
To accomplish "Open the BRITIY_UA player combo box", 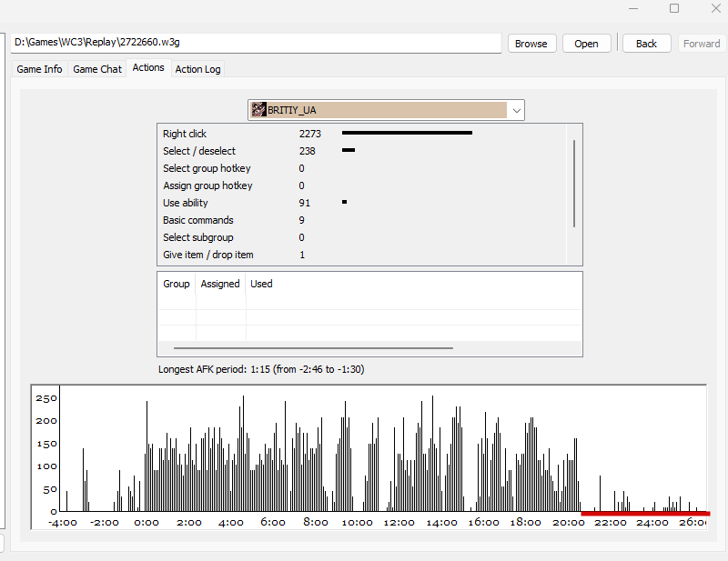I will click(x=386, y=110).
